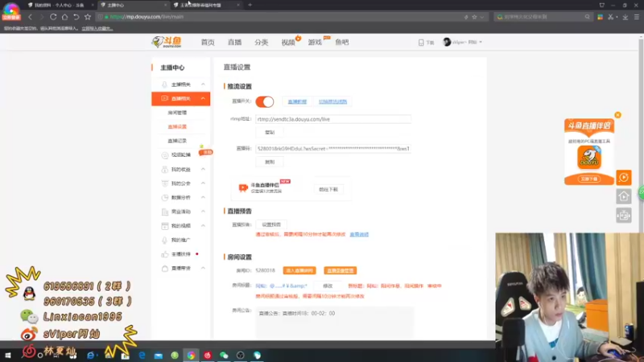Screen dimensions: 644x362
Task: Click the video icon in the highlighted 直播相关 row
Action: click(x=165, y=98)
